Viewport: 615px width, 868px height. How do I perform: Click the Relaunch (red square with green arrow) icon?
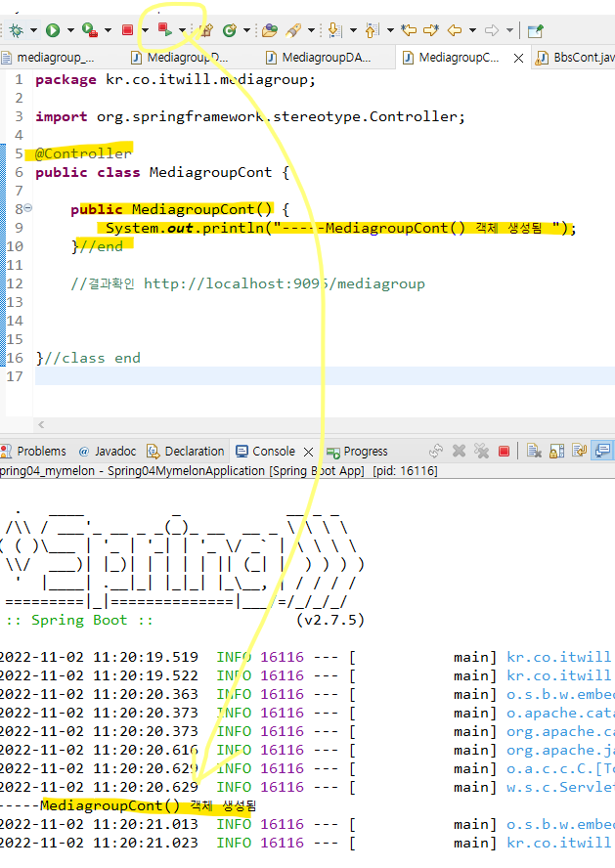165,29
